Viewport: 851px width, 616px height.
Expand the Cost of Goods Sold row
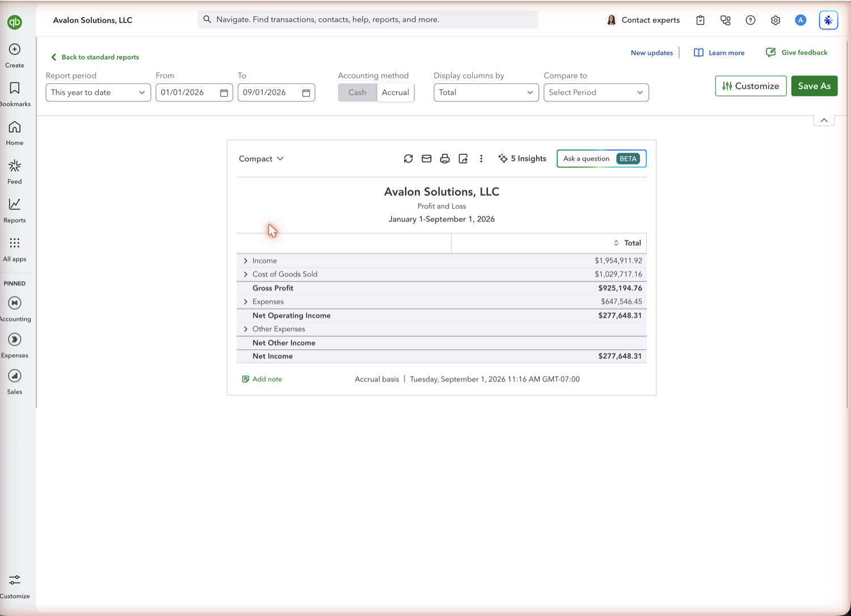tap(246, 275)
